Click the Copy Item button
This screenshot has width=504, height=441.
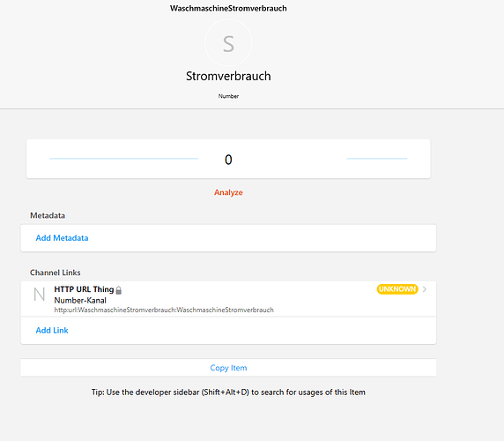[228, 368]
